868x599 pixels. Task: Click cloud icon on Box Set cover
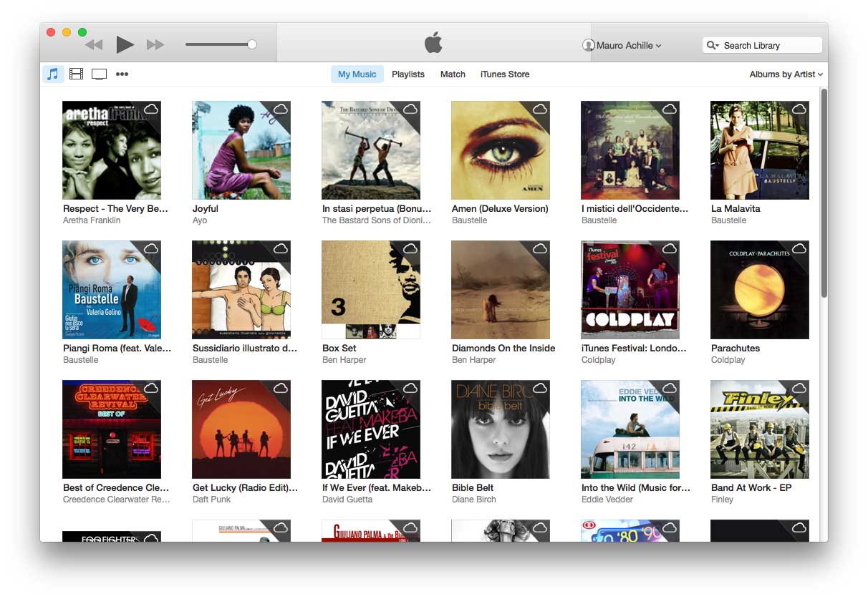pyautogui.click(x=410, y=249)
